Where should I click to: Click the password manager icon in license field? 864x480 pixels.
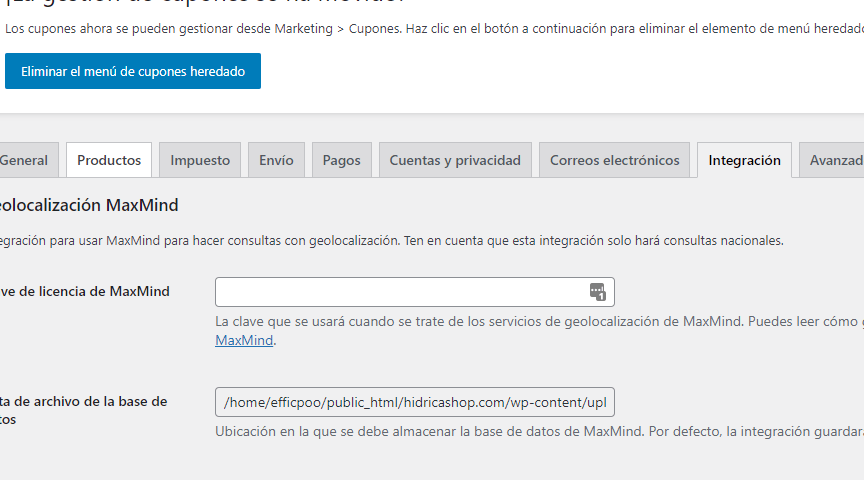point(597,292)
